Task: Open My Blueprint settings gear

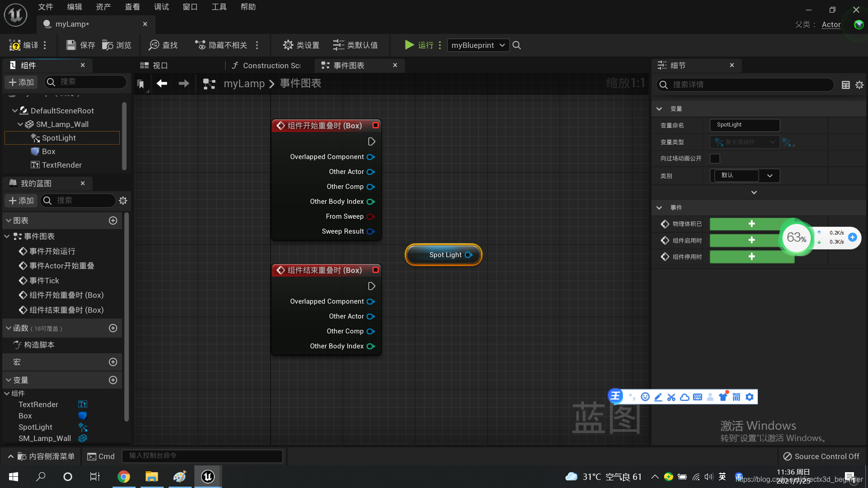Action: pos(123,201)
